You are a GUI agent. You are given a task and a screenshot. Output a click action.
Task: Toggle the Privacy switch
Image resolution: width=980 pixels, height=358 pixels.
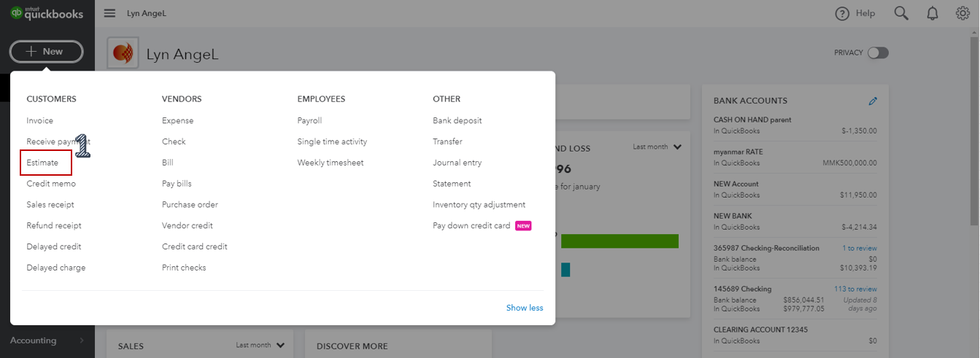[878, 52]
